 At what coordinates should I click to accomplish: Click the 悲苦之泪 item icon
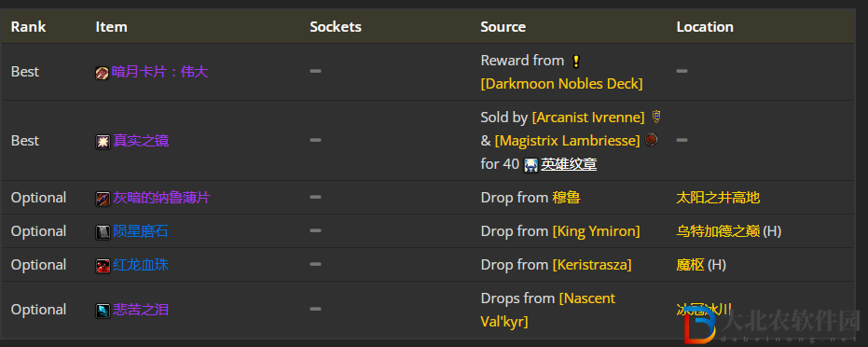point(103,311)
